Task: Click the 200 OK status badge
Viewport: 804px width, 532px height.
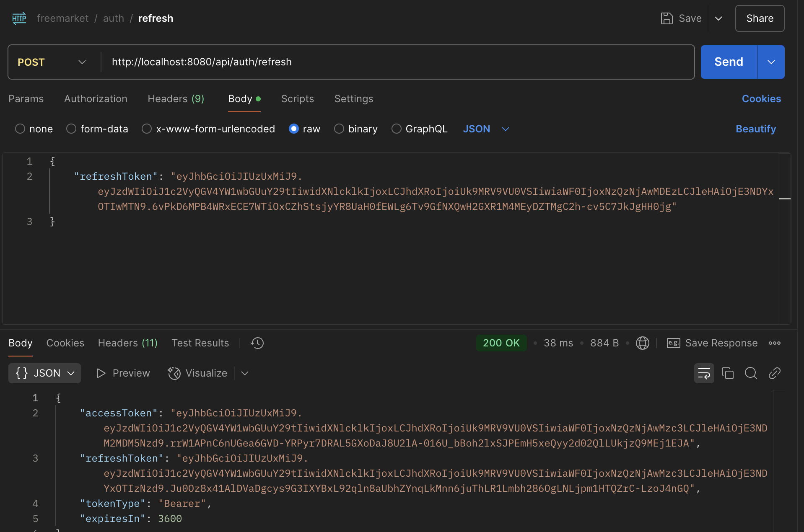Action: point(501,343)
